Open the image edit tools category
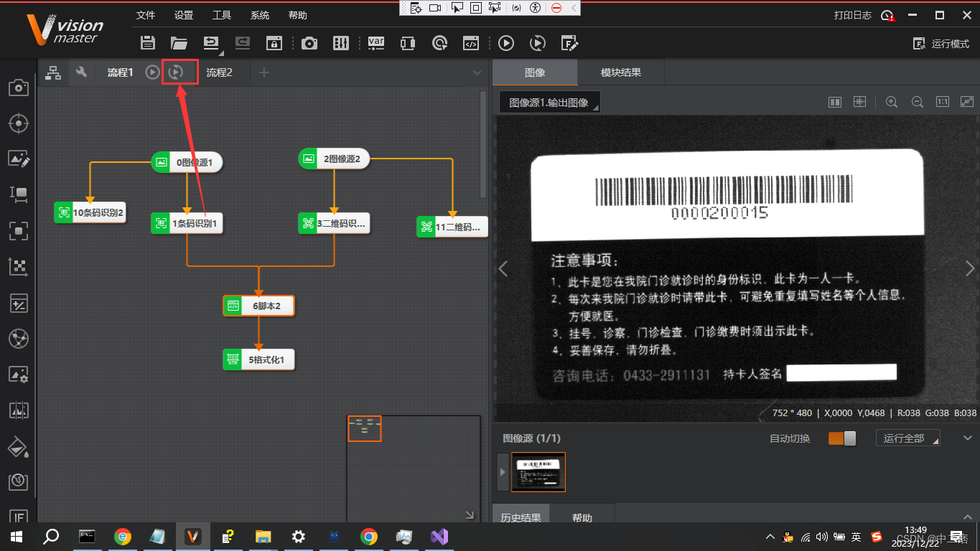980x551 pixels. [x=18, y=159]
